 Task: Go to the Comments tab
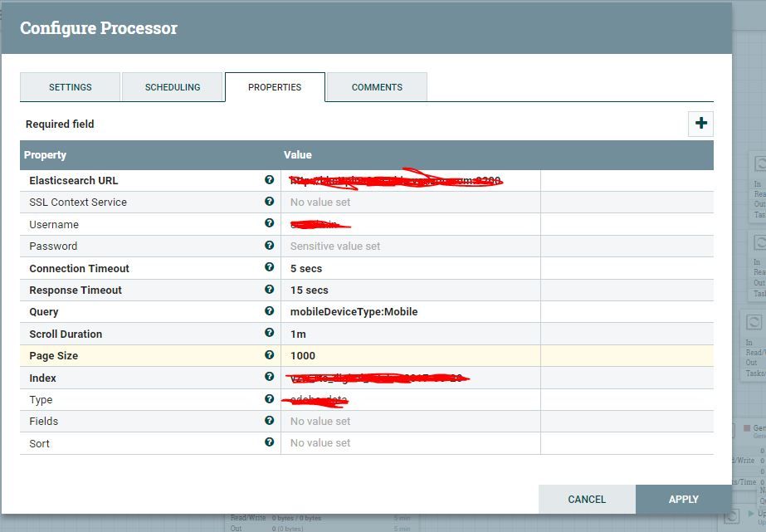377,87
